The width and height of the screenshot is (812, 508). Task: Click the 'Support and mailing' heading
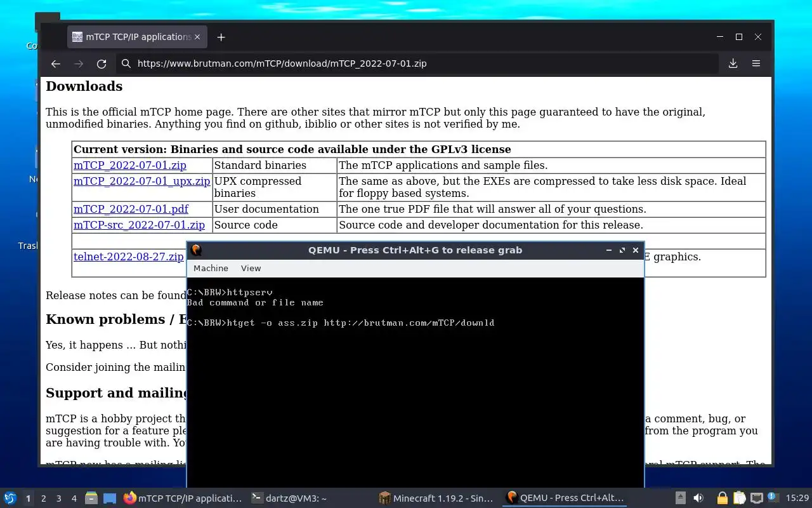coord(116,393)
